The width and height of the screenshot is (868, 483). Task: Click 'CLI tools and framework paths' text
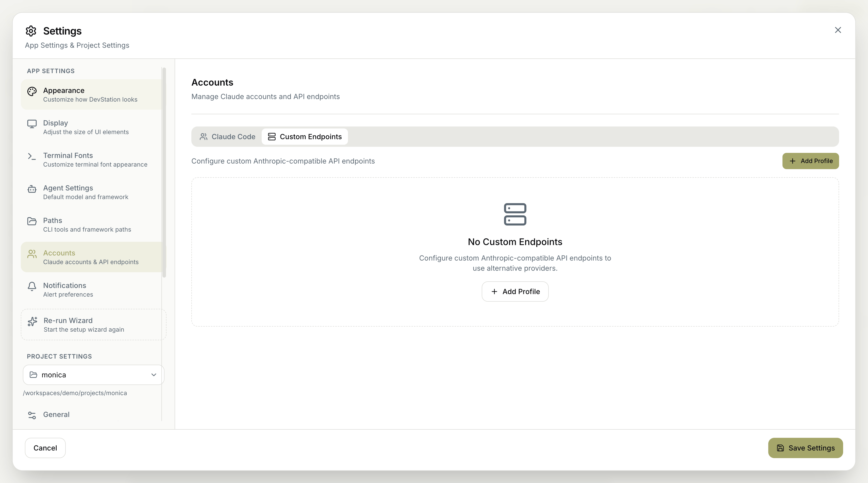pyautogui.click(x=87, y=230)
